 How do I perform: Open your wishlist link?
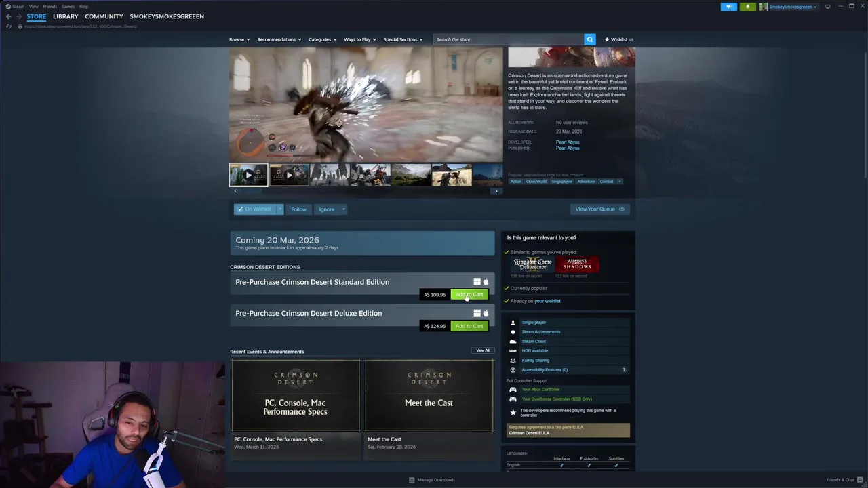point(547,301)
